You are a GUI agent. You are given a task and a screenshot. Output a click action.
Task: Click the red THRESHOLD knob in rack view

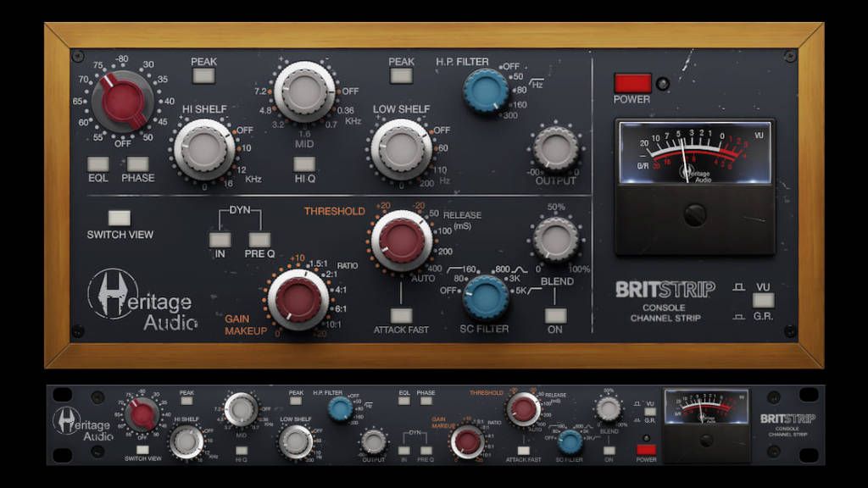[x=523, y=409]
